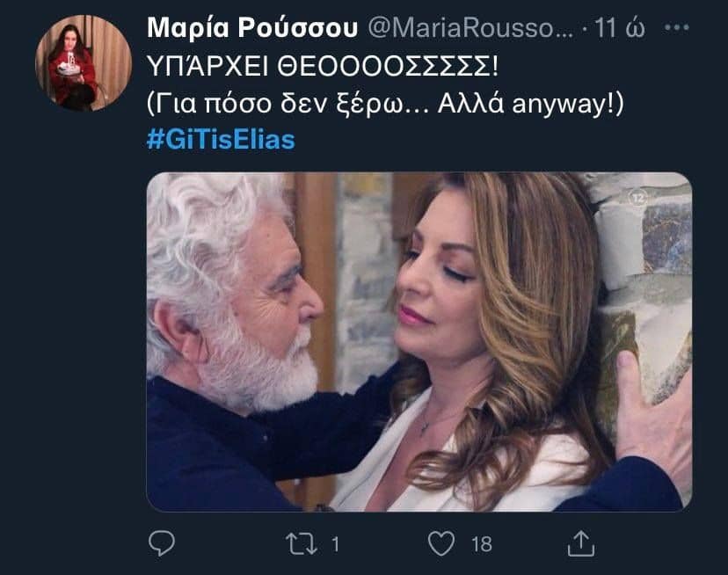
Task: Click the like count showing 18
Action: (482, 544)
